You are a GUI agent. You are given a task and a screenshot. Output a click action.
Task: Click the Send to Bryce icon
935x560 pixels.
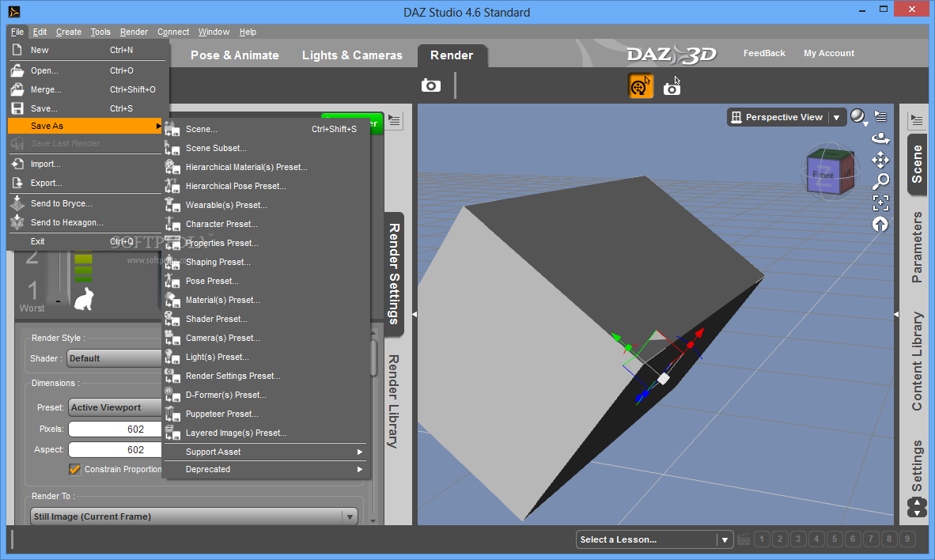click(17, 203)
